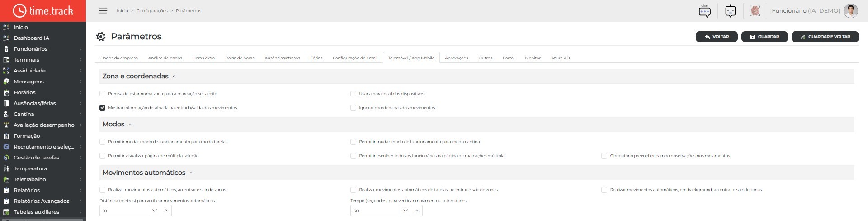Click the fingerprint icon in header

[x=755, y=11]
